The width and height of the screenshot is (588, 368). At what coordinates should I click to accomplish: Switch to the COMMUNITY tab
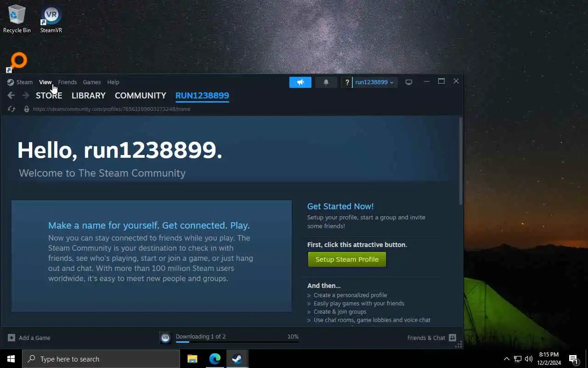pos(141,96)
